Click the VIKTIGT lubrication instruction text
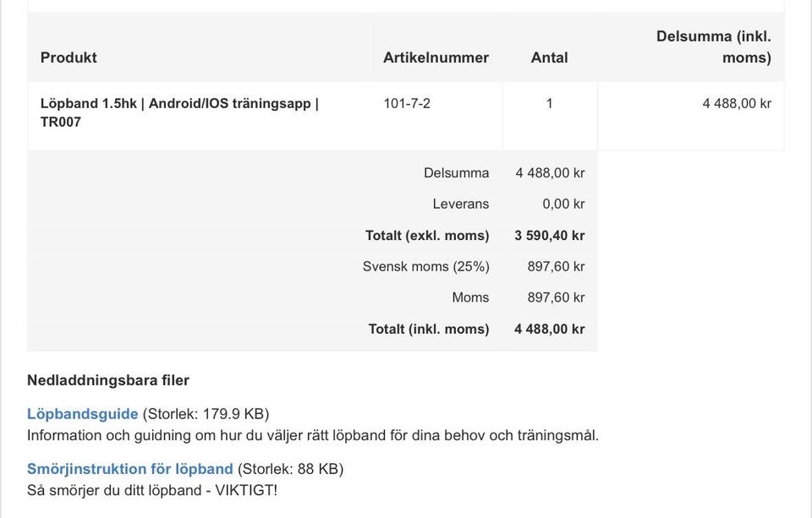This screenshot has width=812, height=518. (152, 489)
